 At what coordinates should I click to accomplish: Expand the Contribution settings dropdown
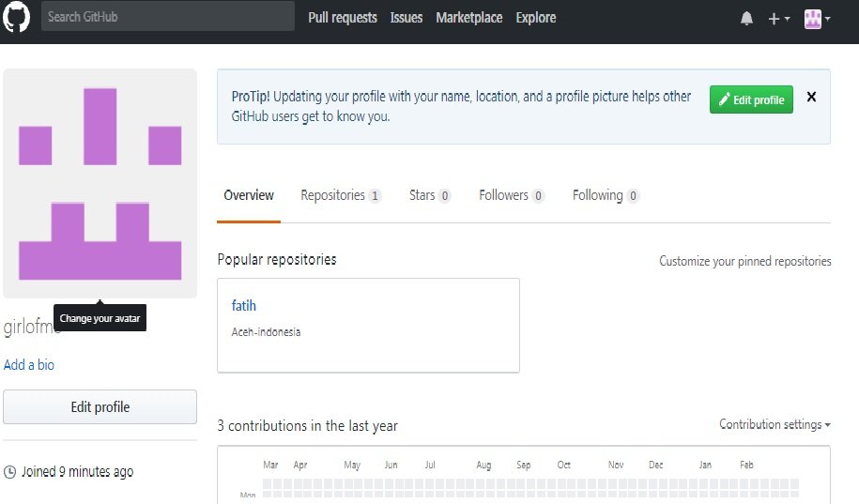point(775,424)
